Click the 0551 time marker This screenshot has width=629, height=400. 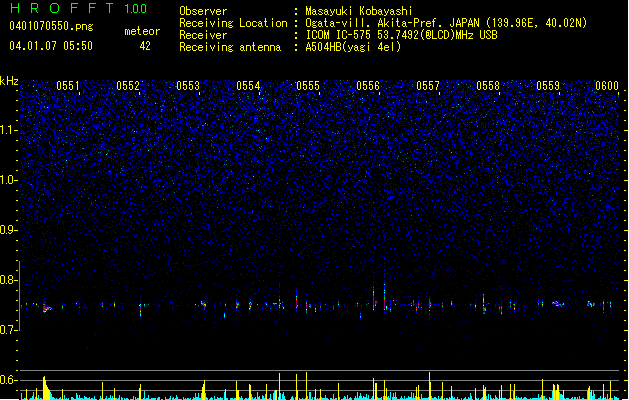tap(68, 86)
